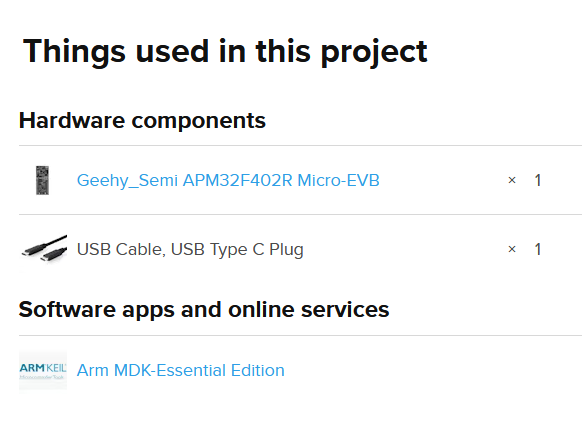Click quantity number 1 for USB Cable

point(538,249)
